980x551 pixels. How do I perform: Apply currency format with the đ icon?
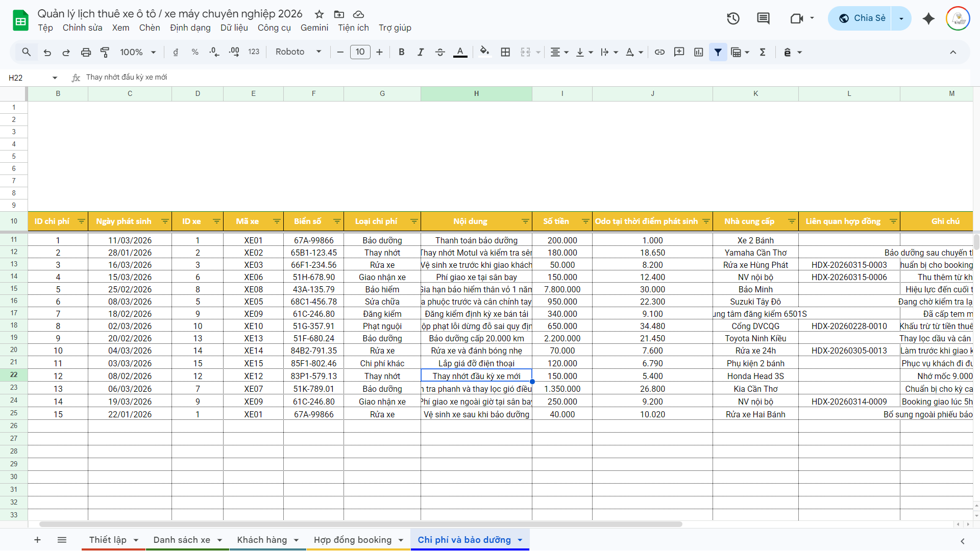point(176,52)
